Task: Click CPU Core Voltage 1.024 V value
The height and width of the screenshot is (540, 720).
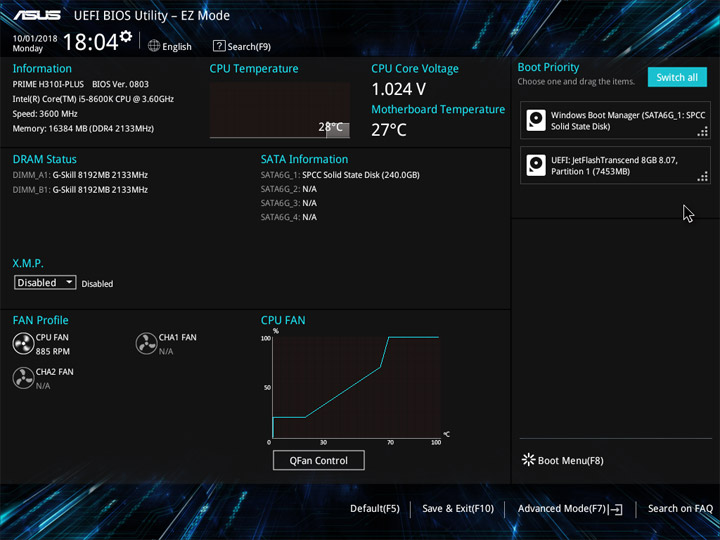Action: [x=399, y=89]
